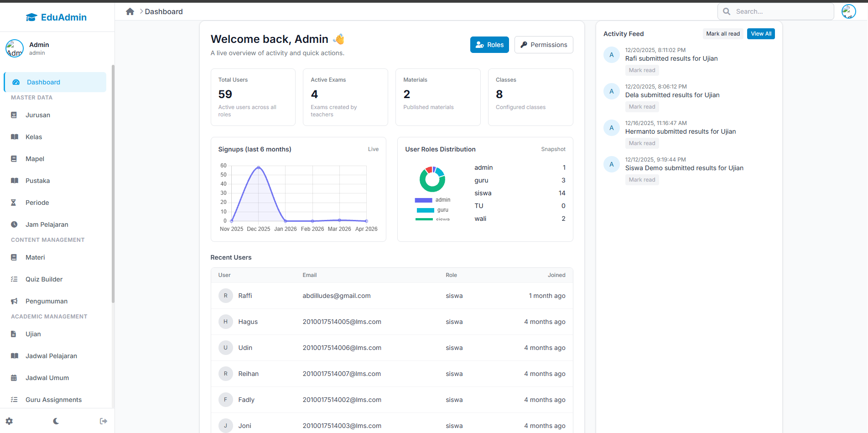Select Guru Assignments in sidebar
This screenshot has width=868, height=433.
click(53, 400)
